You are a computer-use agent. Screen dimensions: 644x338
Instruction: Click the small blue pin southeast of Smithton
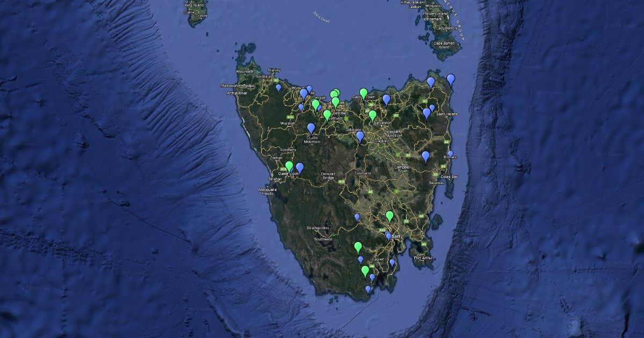pos(278,87)
